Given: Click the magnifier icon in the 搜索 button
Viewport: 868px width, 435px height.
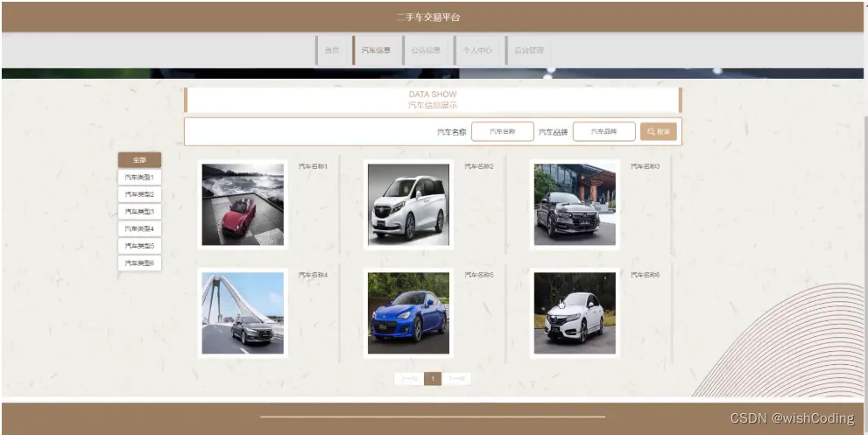Looking at the screenshot, I should click(x=651, y=131).
